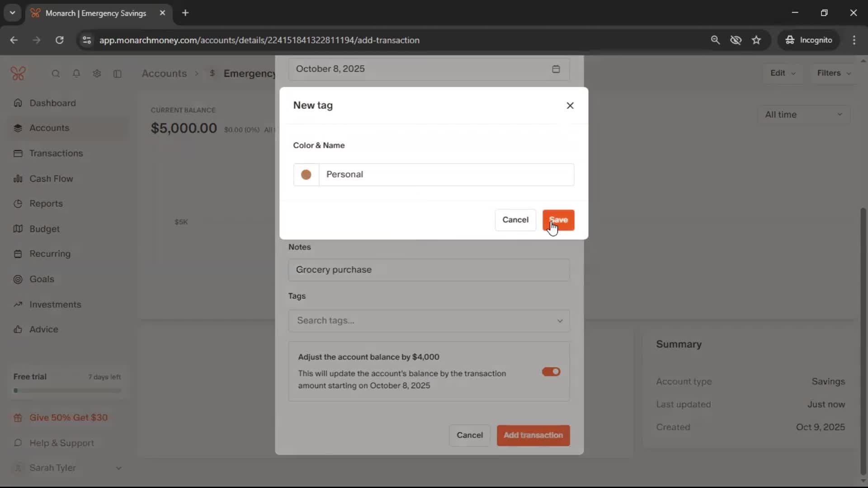Open the All time range dropdown
Viewport: 868px width, 488px height.
coord(803,115)
